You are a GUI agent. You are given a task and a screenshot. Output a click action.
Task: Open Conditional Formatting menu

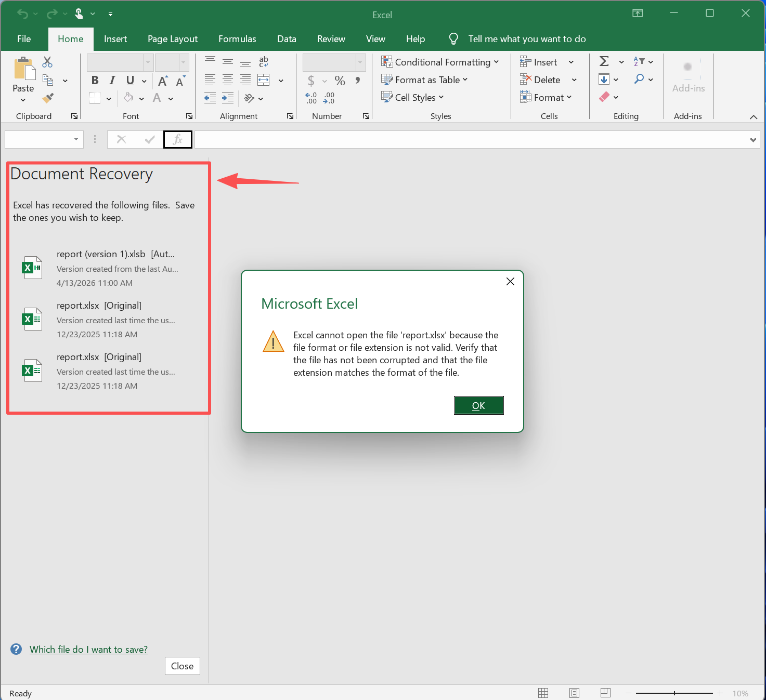click(440, 62)
